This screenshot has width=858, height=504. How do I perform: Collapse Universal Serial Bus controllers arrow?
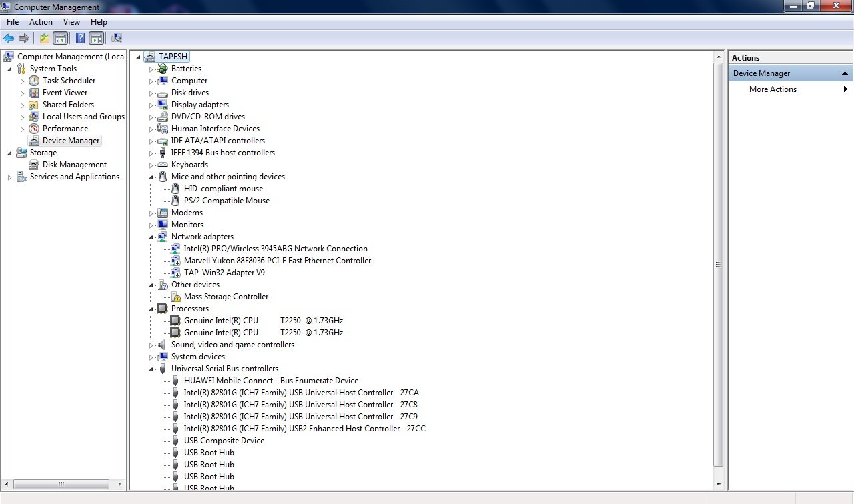coord(151,369)
